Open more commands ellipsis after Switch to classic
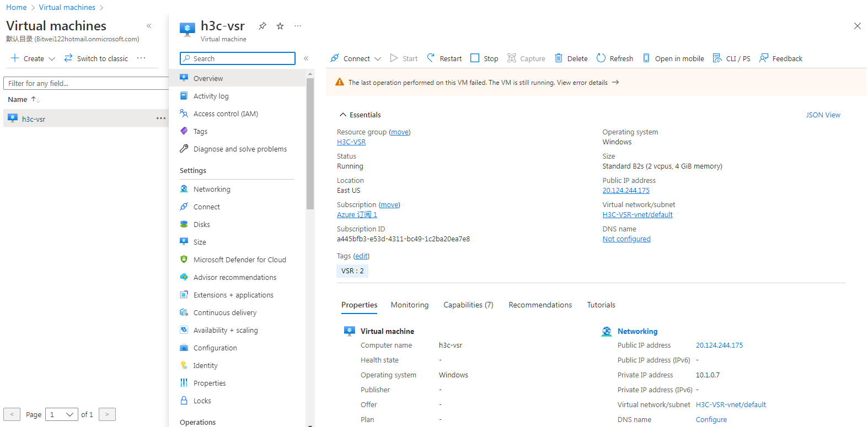Viewport: 868px width, 427px height. coord(141,58)
